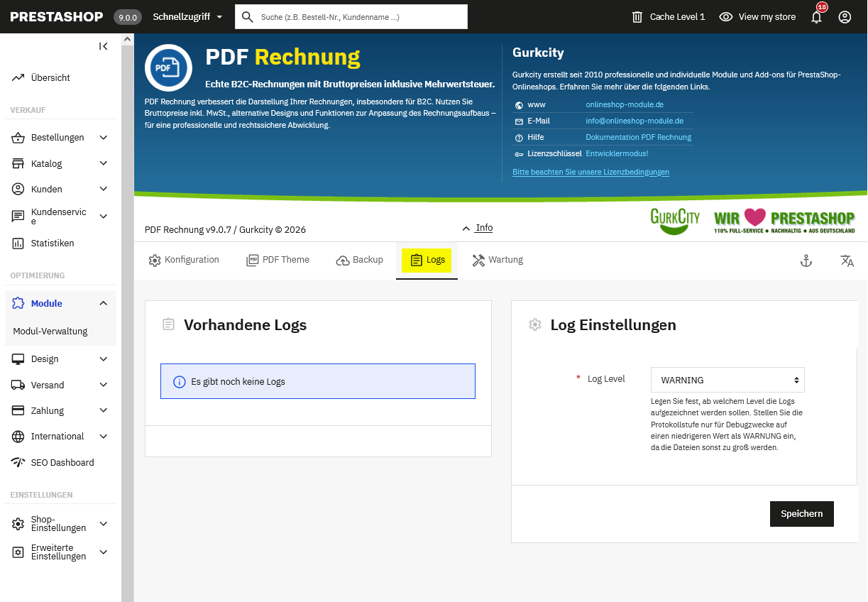868x602 pixels.
Task: Collapse the Module menu chevron
Action: click(x=104, y=304)
